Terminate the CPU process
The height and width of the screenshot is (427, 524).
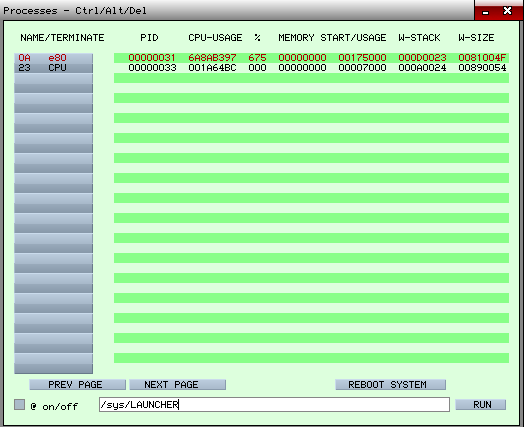[x=53, y=68]
